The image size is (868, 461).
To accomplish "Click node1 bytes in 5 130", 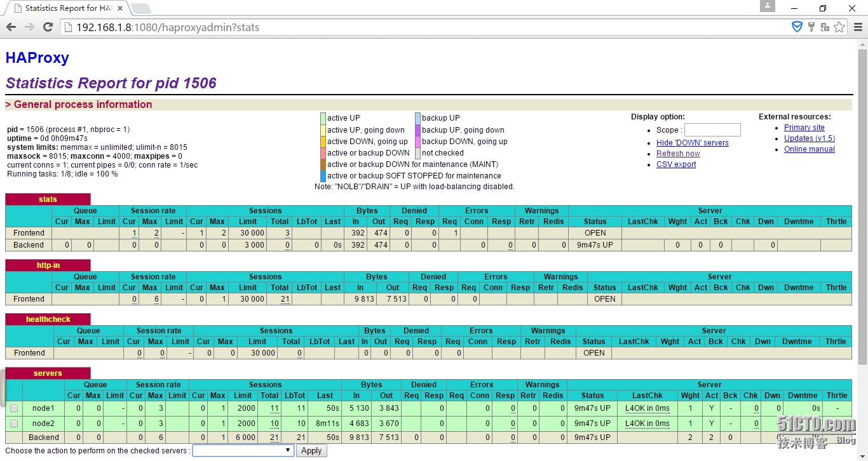I will pyautogui.click(x=356, y=408).
